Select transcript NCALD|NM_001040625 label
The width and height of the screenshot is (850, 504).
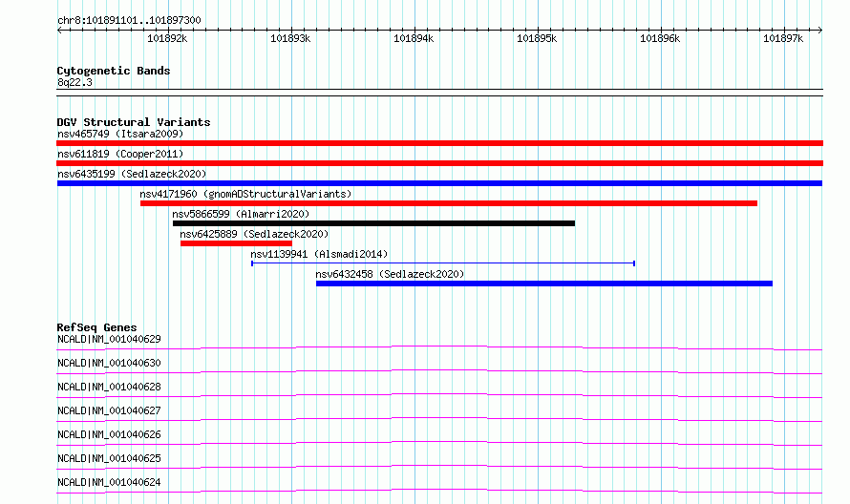tap(109, 458)
